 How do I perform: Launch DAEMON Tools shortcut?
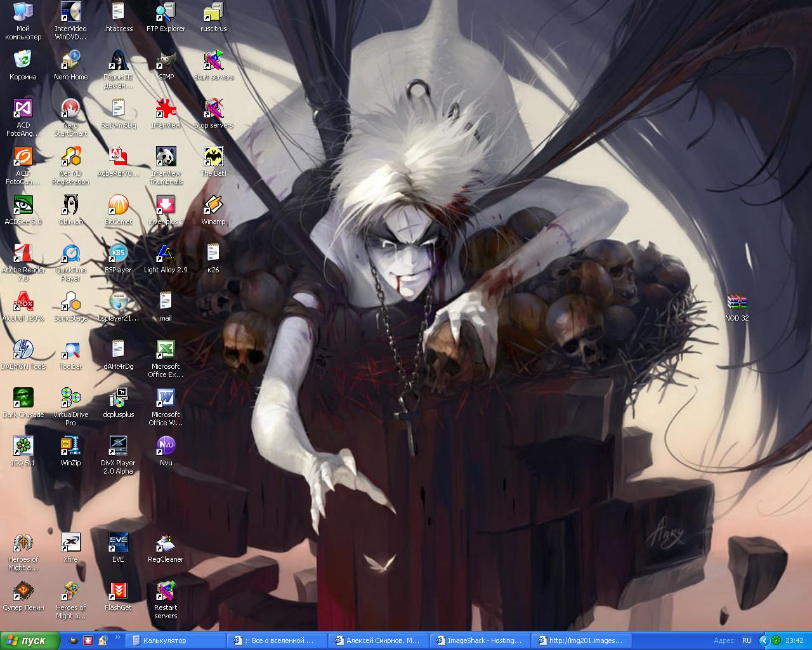tap(23, 355)
